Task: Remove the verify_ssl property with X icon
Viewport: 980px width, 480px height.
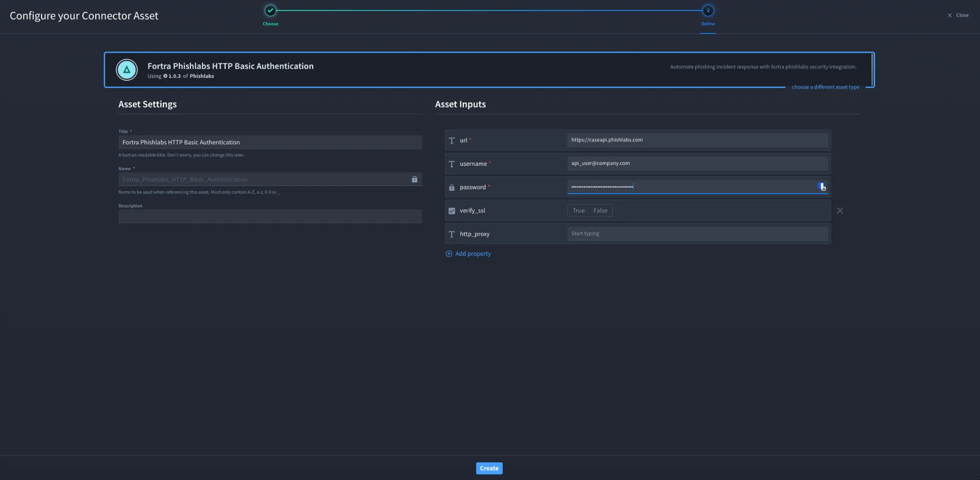Action: tap(840, 210)
